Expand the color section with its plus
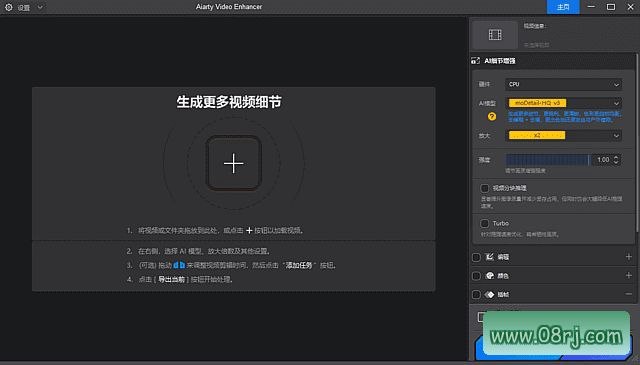 pos(629,276)
